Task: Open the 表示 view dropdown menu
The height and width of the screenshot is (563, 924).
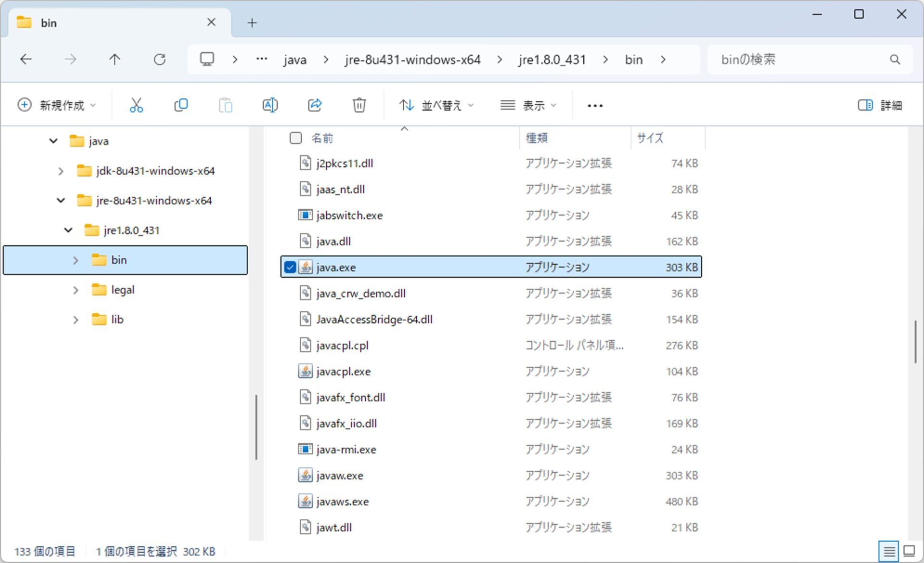Action: pyautogui.click(x=528, y=105)
